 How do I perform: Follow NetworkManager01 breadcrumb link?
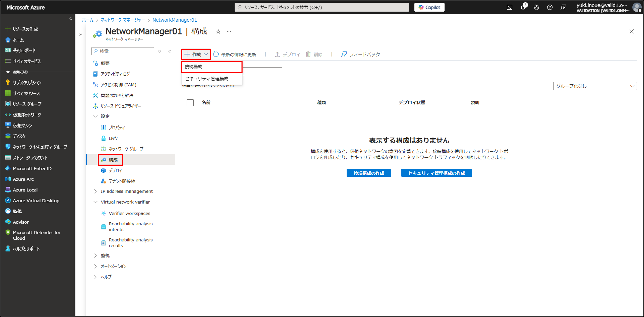coord(175,20)
